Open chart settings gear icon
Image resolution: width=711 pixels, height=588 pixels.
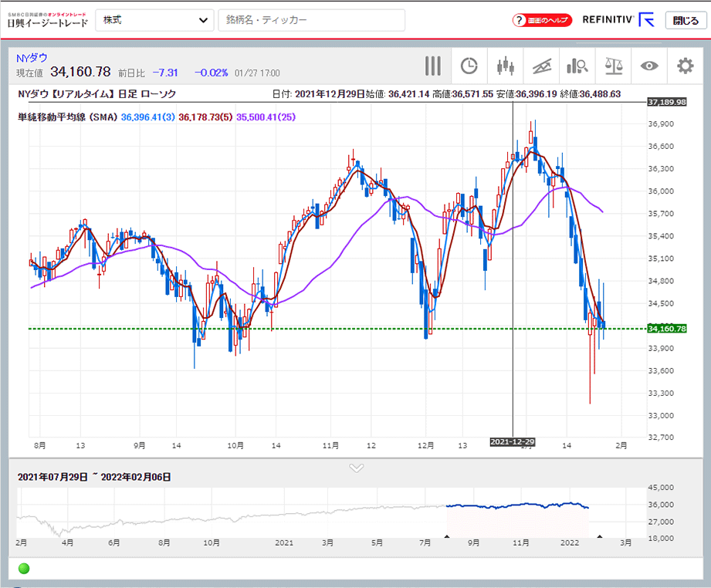tap(685, 66)
